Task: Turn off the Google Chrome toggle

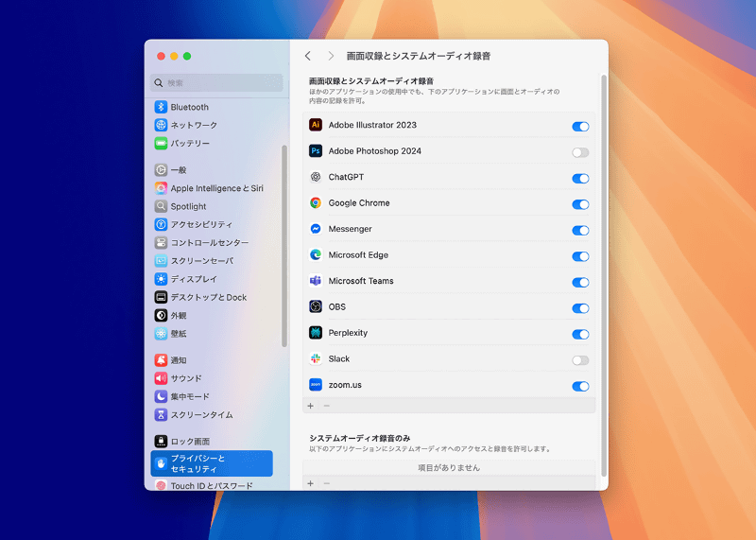Action: coord(580,204)
